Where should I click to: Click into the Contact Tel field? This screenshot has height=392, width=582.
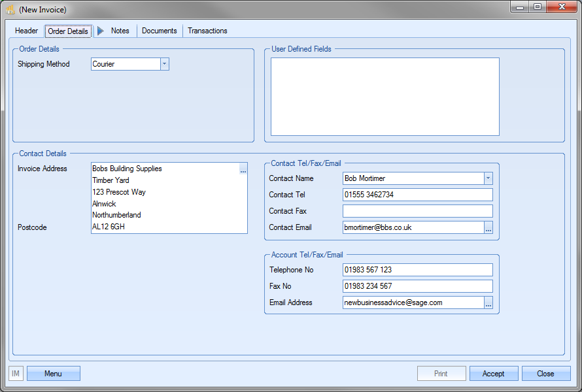pos(417,195)
